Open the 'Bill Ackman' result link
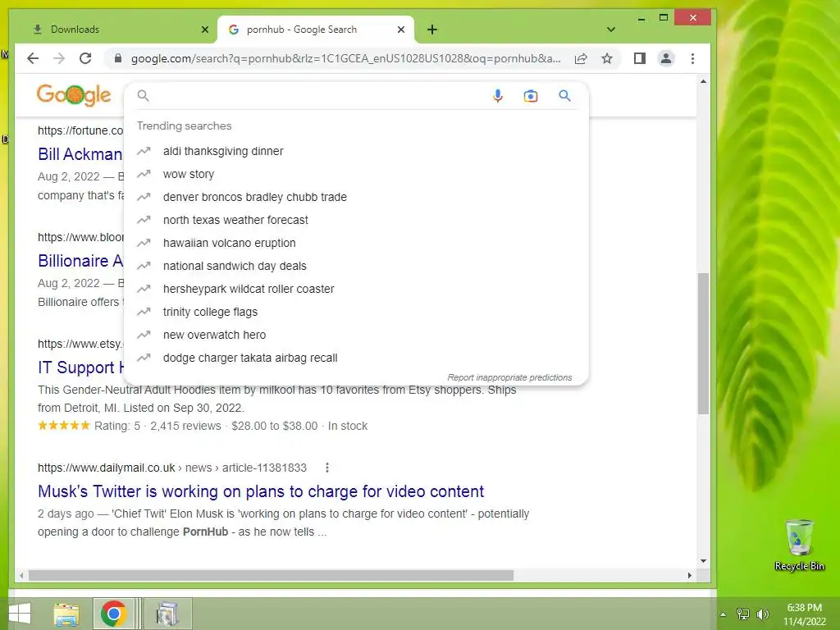 pos(80,154)
